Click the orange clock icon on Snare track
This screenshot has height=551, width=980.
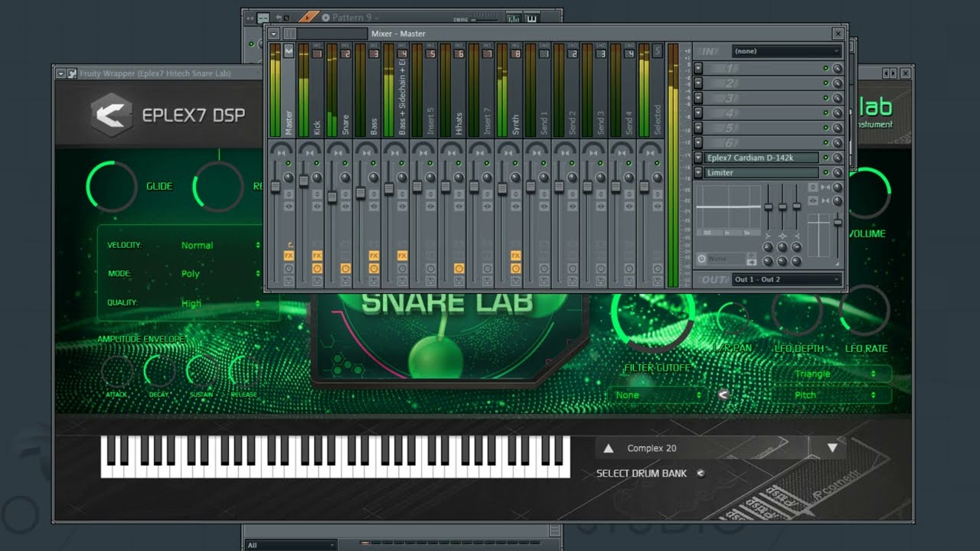click(345, 269)
